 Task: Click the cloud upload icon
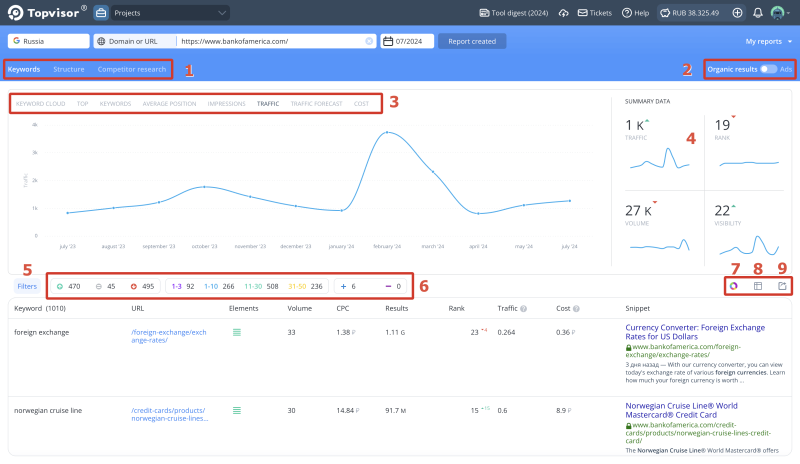[x=563, y=13]
